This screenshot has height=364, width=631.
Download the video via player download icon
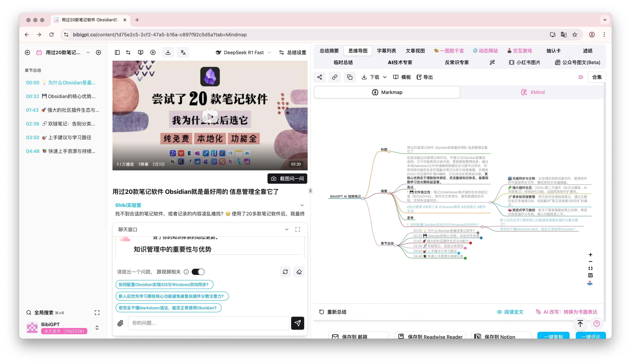click(x=168, y=52)
